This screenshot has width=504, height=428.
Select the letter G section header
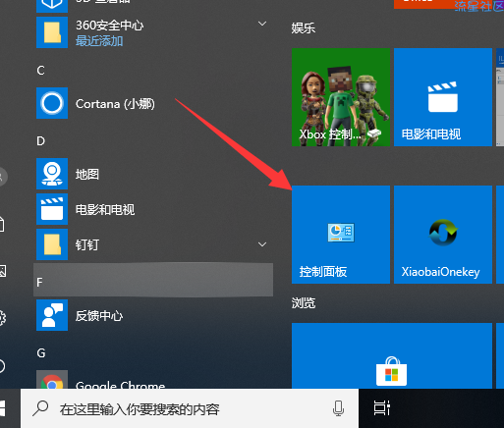41,352
